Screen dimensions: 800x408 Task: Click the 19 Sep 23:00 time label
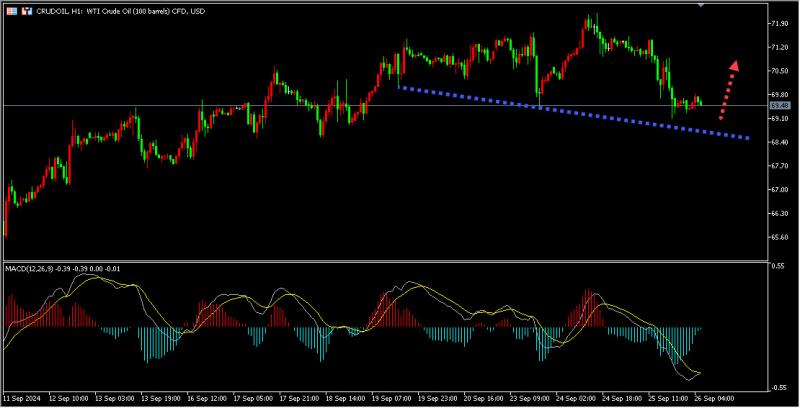point(438,398)
